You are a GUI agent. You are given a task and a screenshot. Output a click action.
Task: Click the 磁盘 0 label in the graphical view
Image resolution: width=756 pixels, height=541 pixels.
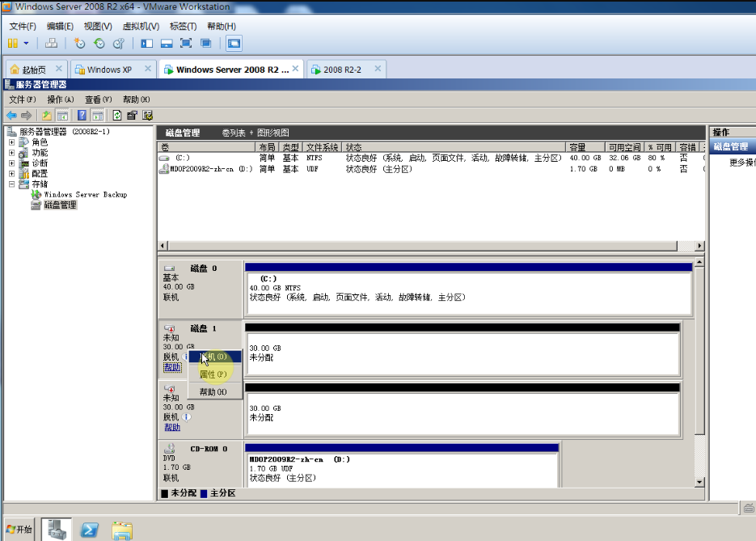tap(204, 268)
